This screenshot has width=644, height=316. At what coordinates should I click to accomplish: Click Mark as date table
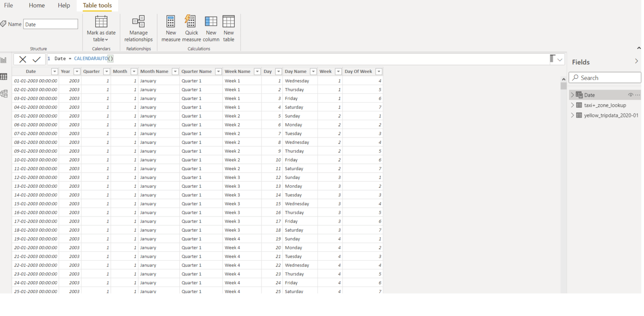click(x=101, y=28)
